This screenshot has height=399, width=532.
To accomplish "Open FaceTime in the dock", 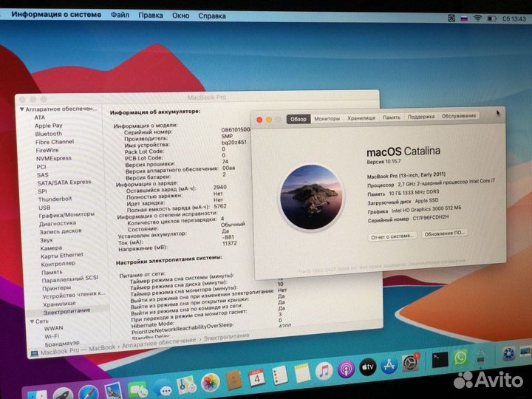I will (x=137, y=389).
